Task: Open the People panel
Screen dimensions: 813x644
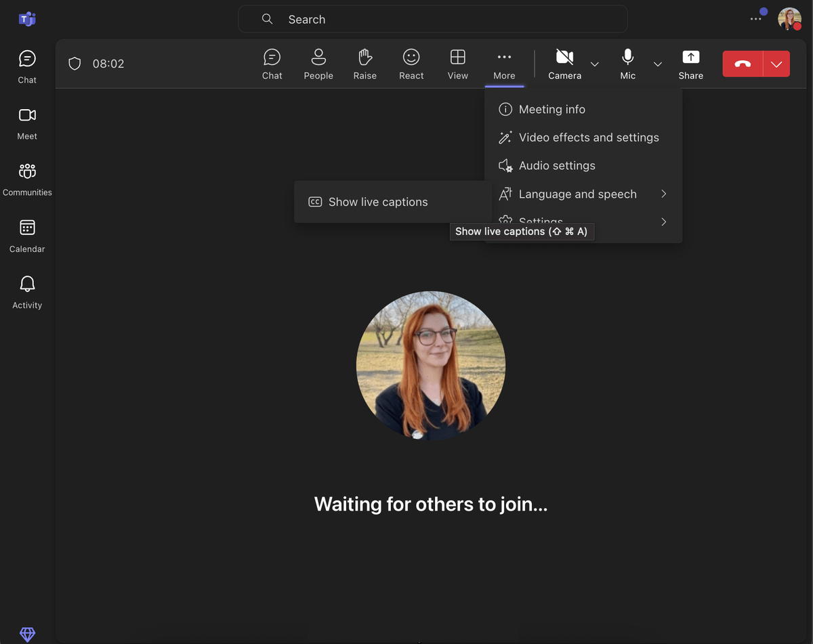Action: click(x=318, y=64)
